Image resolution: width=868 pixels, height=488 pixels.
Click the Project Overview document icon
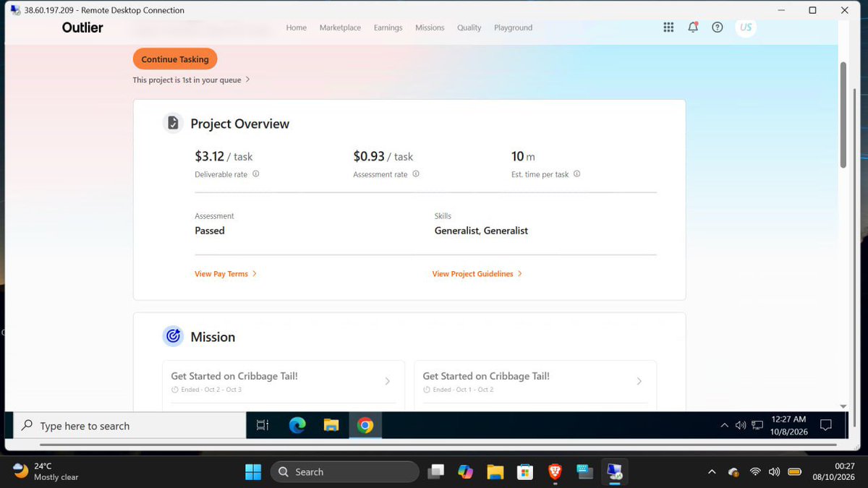(x=173, y=123)
